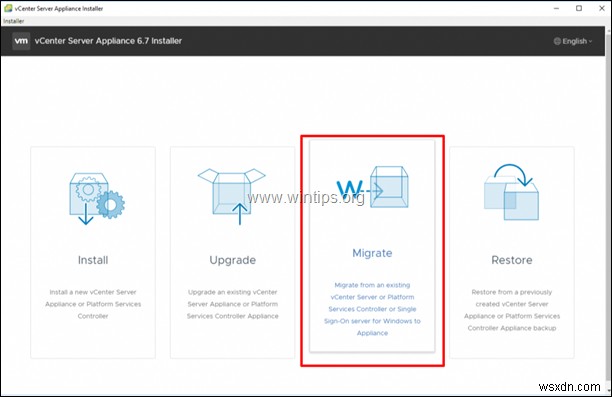Image resolution: width=612 pixels, height=397 pixels.
Task: Open the English language dropdown
Action: [x=573, y=41]
